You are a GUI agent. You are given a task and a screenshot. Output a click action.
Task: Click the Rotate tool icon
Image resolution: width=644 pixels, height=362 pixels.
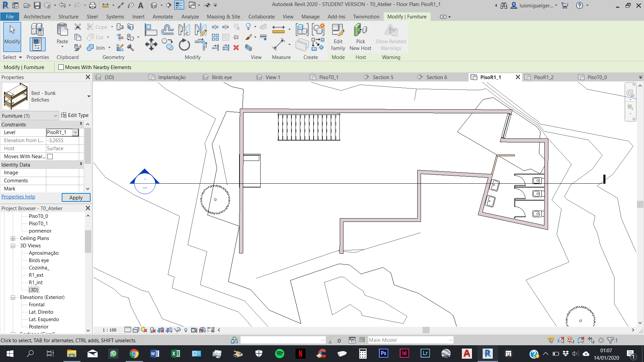[x=184, y=45]
